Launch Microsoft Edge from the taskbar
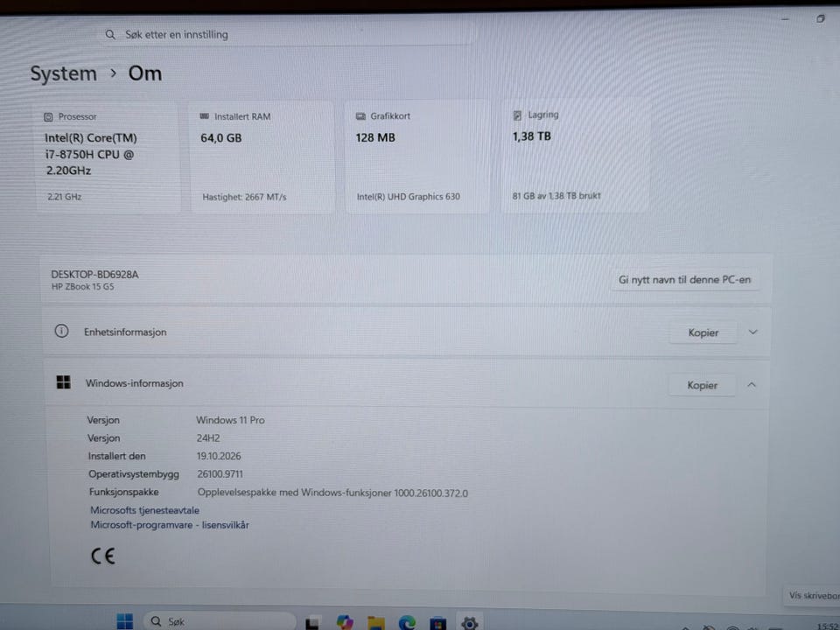Image resolution: width=840 pixels, height=630 pixels. click(x=407, y=622)
